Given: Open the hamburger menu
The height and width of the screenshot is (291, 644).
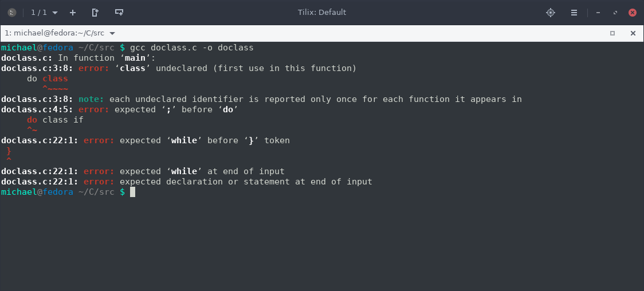Looking at the screenshot, I should [x=574, y=13].
